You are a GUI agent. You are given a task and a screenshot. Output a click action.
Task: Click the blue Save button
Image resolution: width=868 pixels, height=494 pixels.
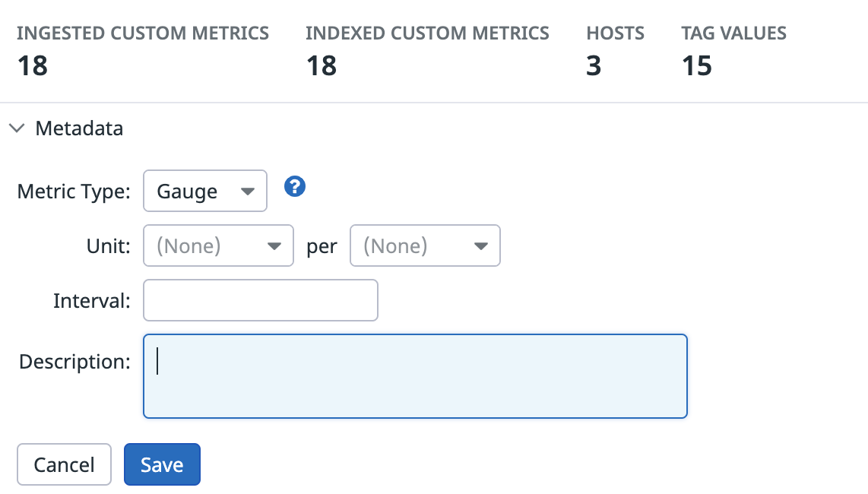162,464
